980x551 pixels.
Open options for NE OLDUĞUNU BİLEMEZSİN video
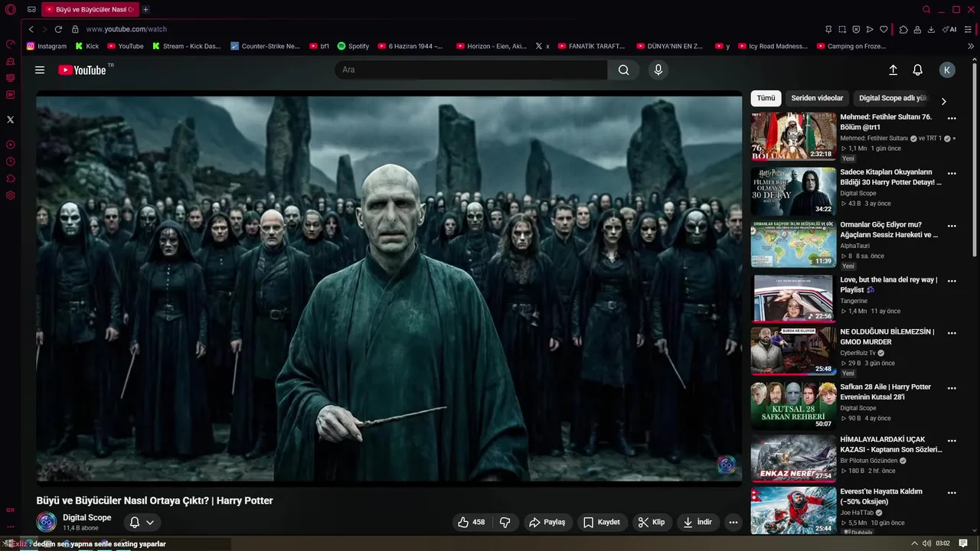point(952,333)
